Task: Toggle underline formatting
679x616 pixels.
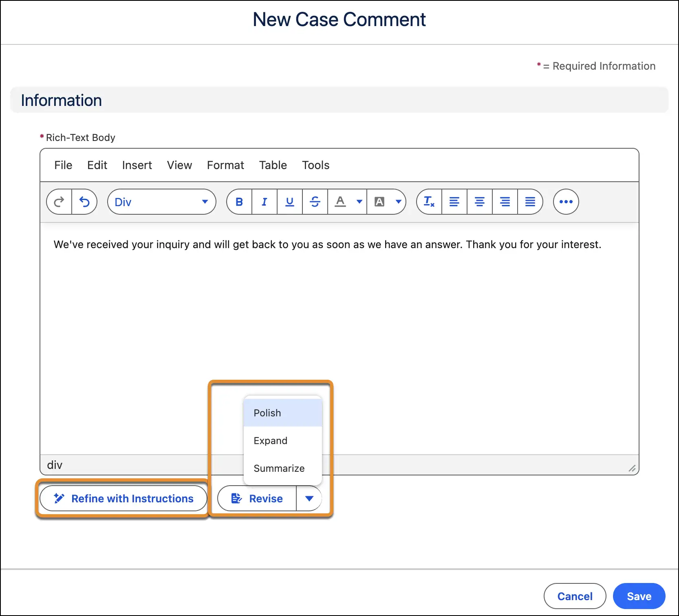Action: (x=290, y=202)
